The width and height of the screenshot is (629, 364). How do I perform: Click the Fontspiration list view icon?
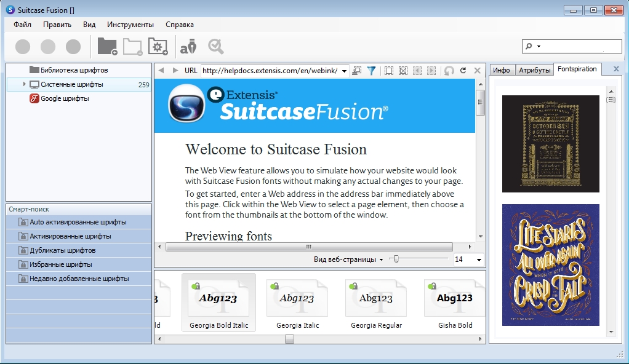611,100
